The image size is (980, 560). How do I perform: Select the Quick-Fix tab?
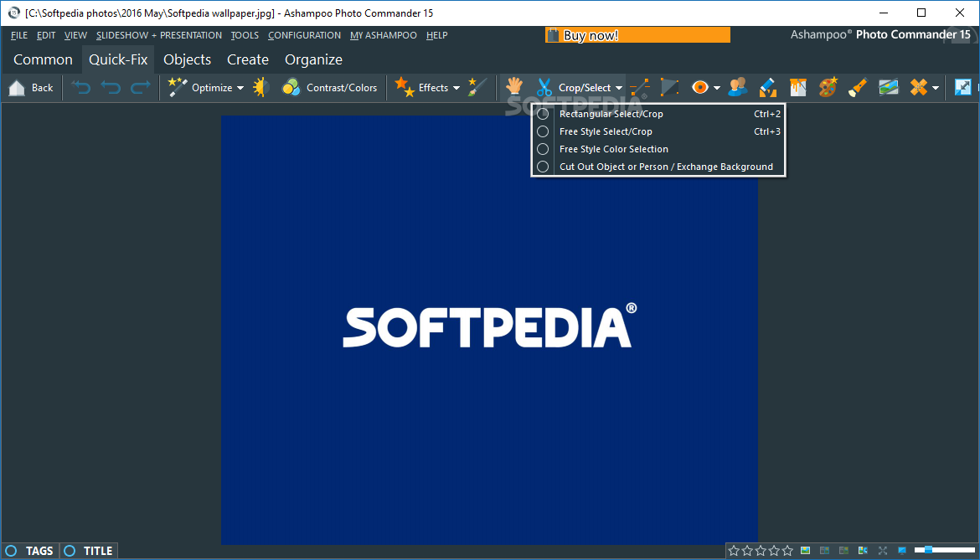[x=118, y=59]
